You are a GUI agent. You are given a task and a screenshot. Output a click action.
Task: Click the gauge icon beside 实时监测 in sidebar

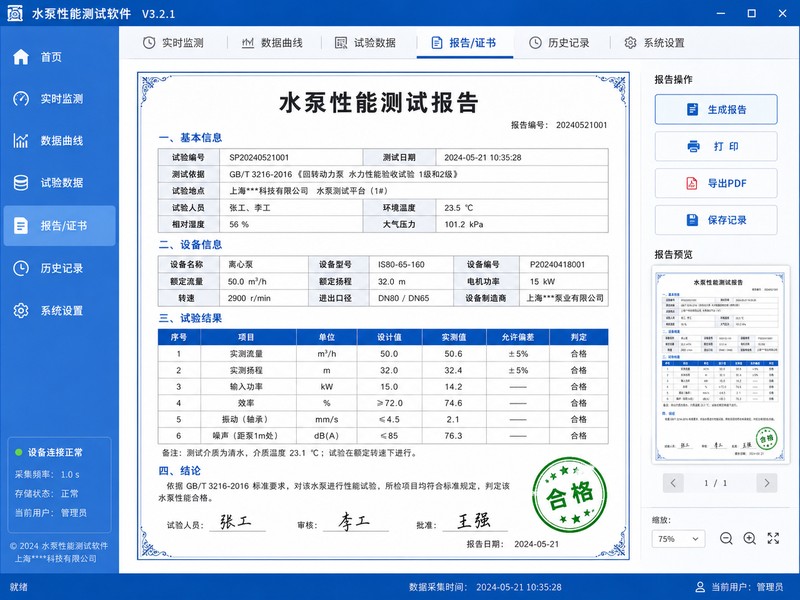coord(21,98)
